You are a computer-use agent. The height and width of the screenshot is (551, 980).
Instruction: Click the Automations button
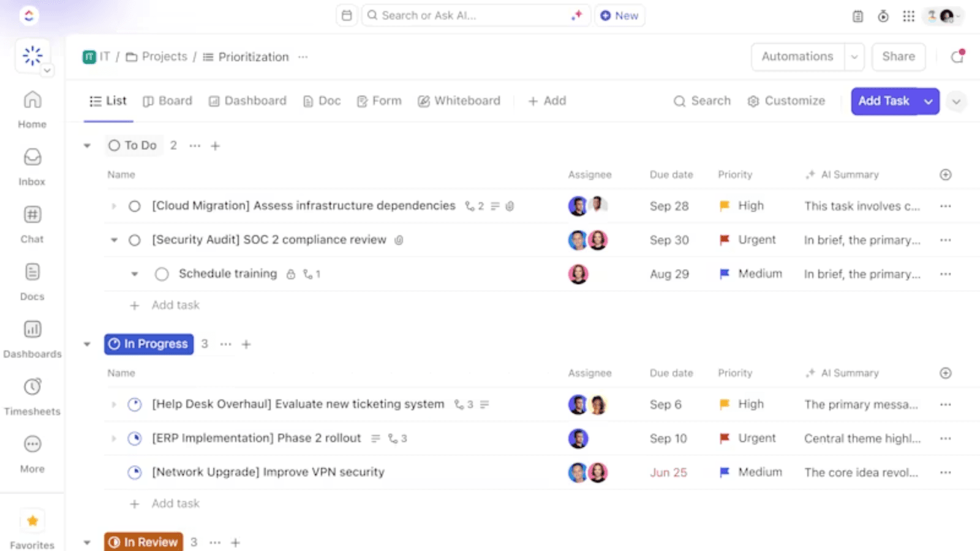pos(797,57)
